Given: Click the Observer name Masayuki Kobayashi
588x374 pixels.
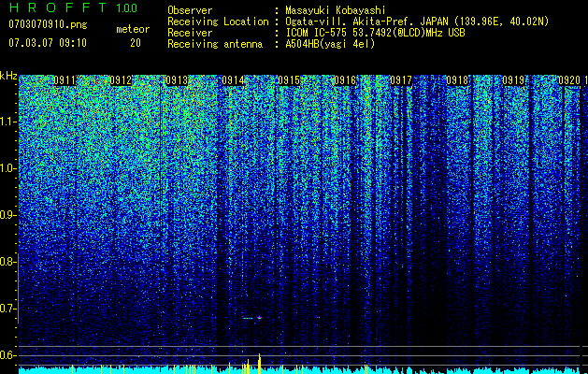Looking at the screenshot, I should (x=336, y=10).
